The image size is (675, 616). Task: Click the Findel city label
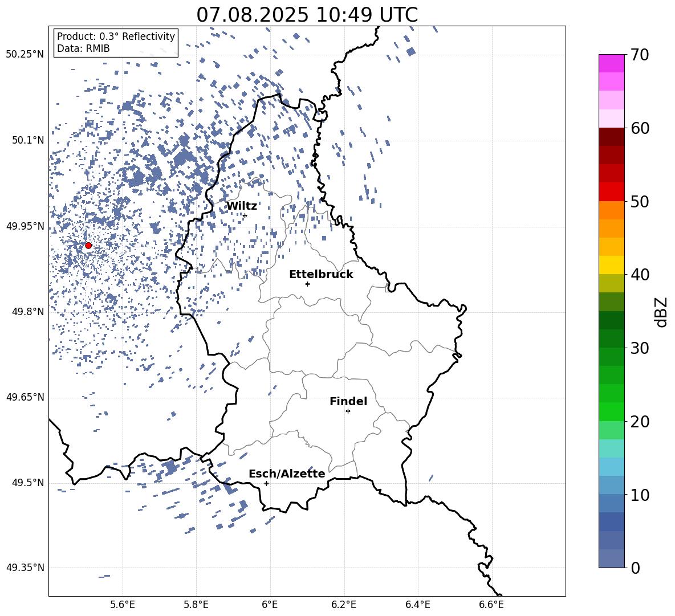[348, 401]
